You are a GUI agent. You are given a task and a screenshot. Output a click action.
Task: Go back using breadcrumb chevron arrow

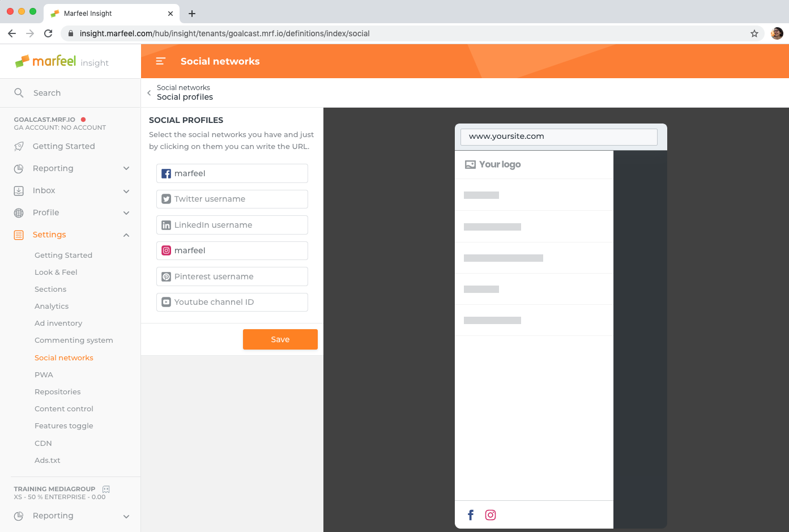pos(149,93)
